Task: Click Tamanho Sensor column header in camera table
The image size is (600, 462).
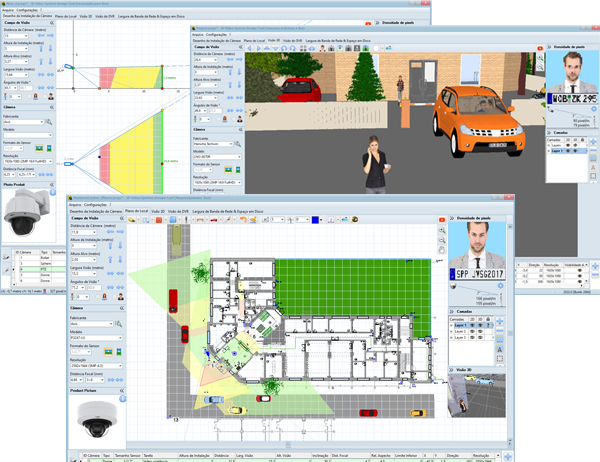Action: 128,455
